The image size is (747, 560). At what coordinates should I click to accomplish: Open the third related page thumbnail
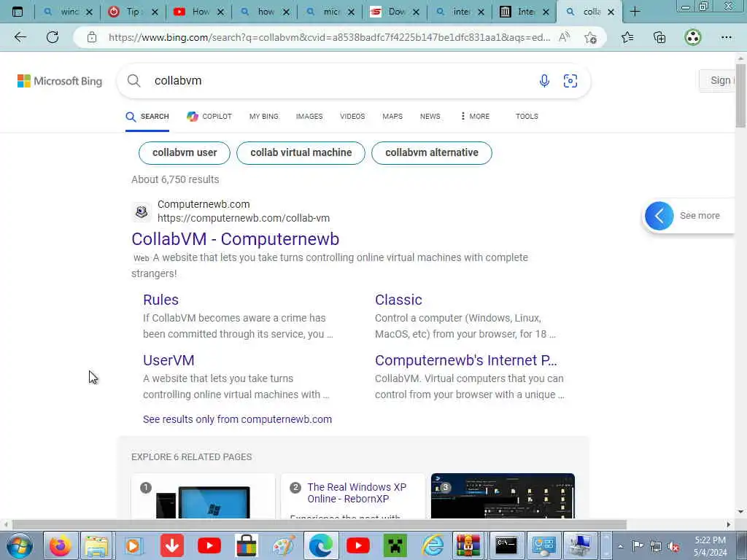tap(503, 496)
